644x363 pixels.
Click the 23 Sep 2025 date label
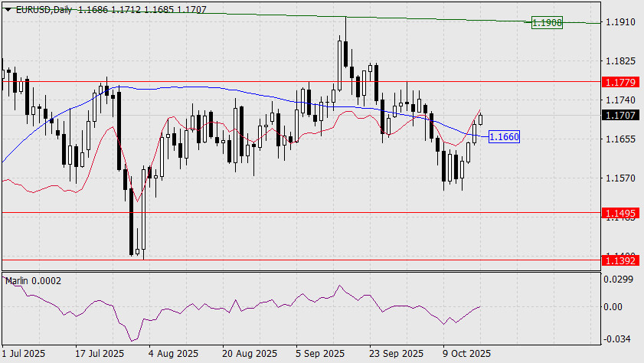pos(396,354)
